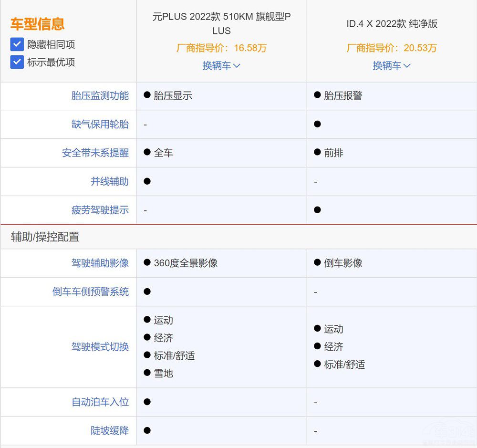Open 换辆车 dropdown for 元PLUS
The image size is (477, 448).
coord(221,66)
